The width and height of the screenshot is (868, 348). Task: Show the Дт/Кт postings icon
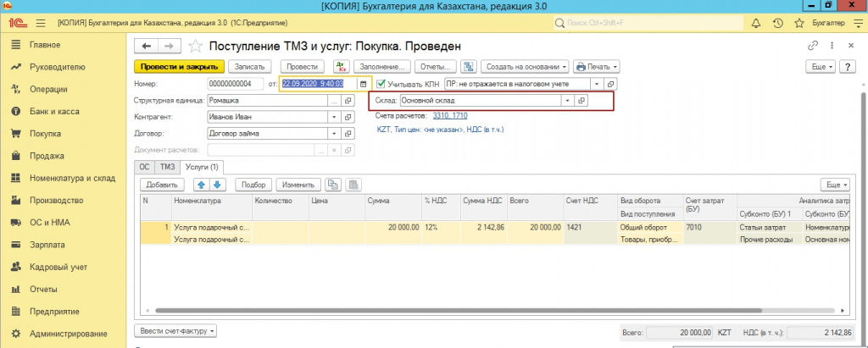[341, 66]
